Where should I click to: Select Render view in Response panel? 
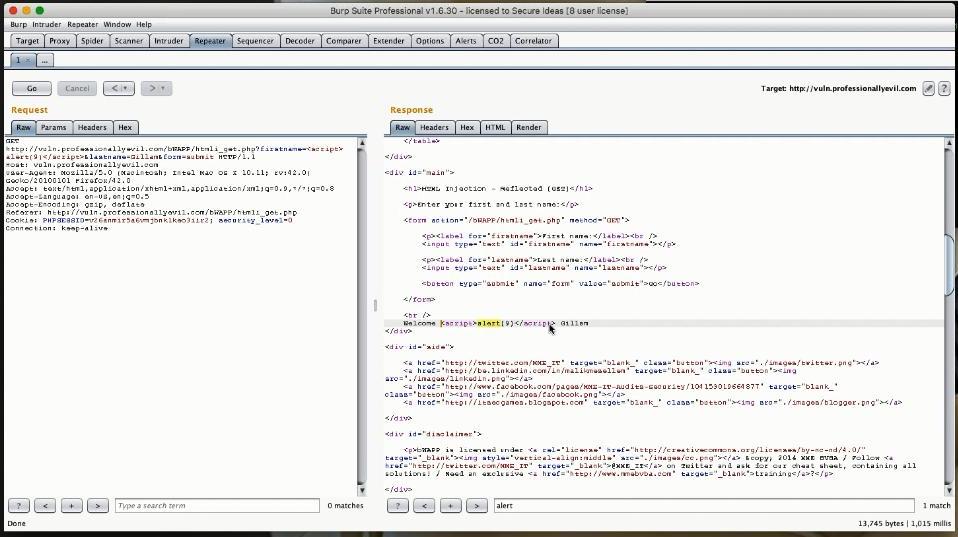pyautogui.click(x=529, y=128)
